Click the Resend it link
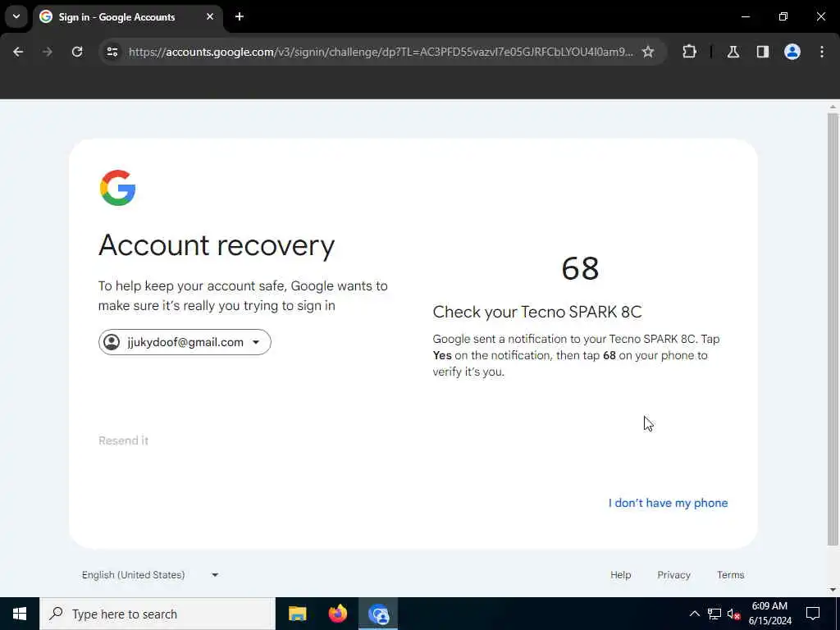The height and width of the screenshot is (630, 840). point(123,441)
